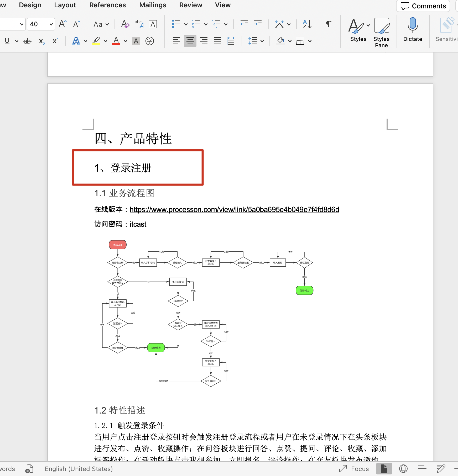The image size is (458, 476).
Task: Open the font size dropdown
Action: pos(51,24)
